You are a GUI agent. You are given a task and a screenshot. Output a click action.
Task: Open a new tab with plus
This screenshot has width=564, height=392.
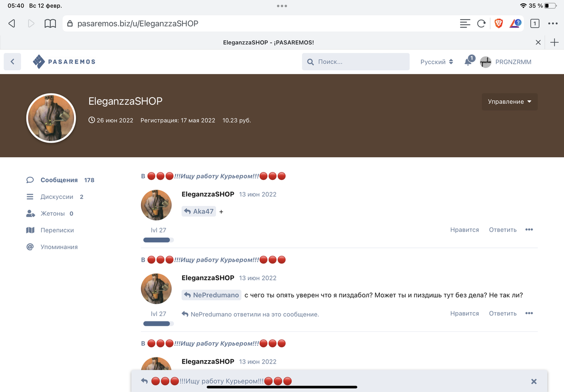[554, 43]
